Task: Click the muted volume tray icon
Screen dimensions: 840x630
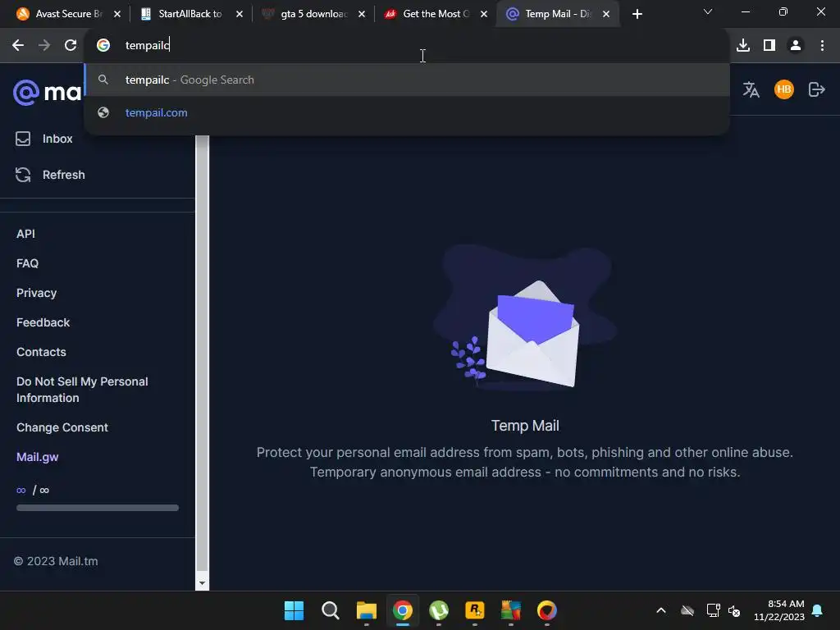Action: click(734, 610)
